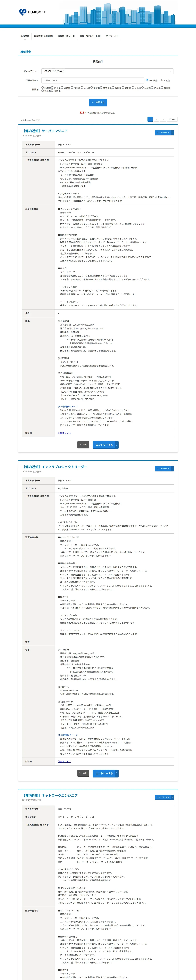Open the インフラプロジェクトリーダー job title

(x=55, y=467)
